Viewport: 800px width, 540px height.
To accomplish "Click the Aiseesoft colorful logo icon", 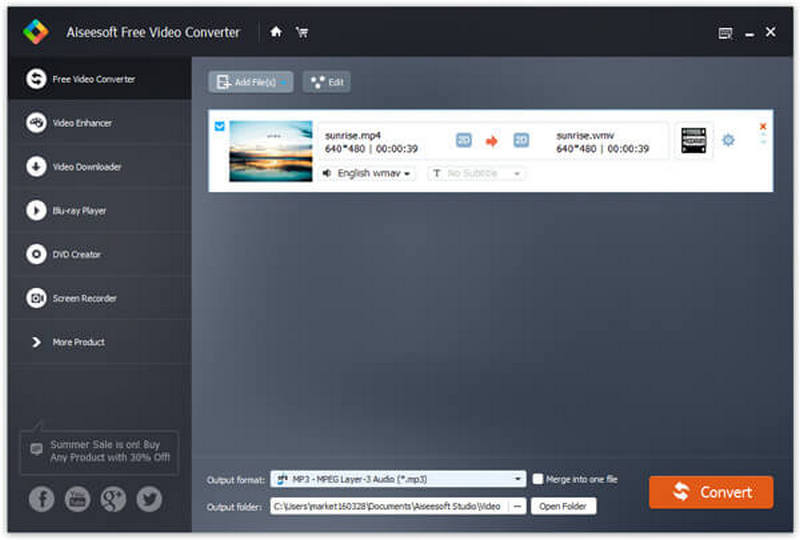I will tap(36, 32).
